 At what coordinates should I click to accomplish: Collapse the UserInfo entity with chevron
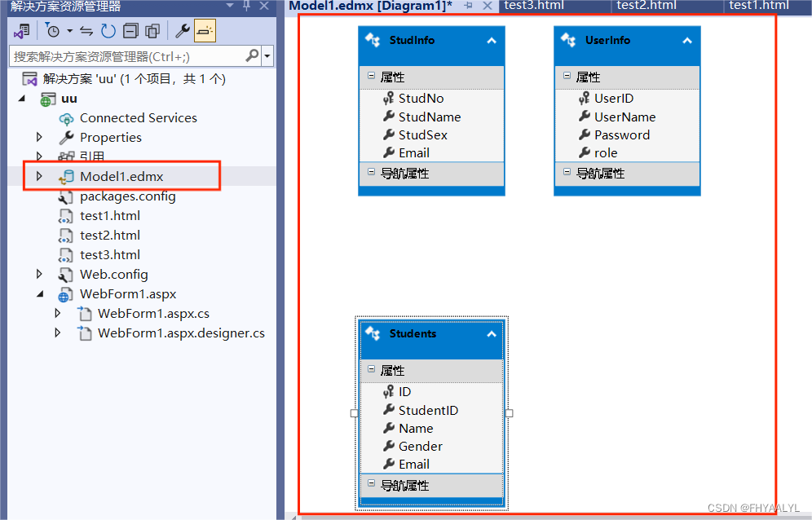[687, 41]
